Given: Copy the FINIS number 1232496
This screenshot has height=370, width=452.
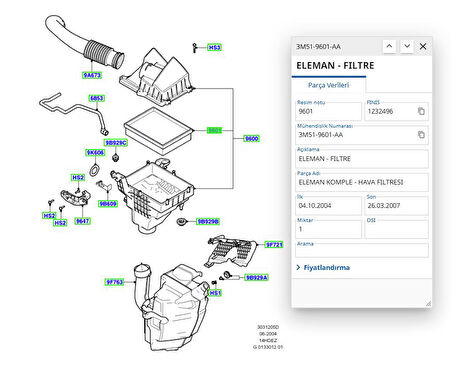Looking at the screenshot, I should pyautogui.click(x=421, y=111).
